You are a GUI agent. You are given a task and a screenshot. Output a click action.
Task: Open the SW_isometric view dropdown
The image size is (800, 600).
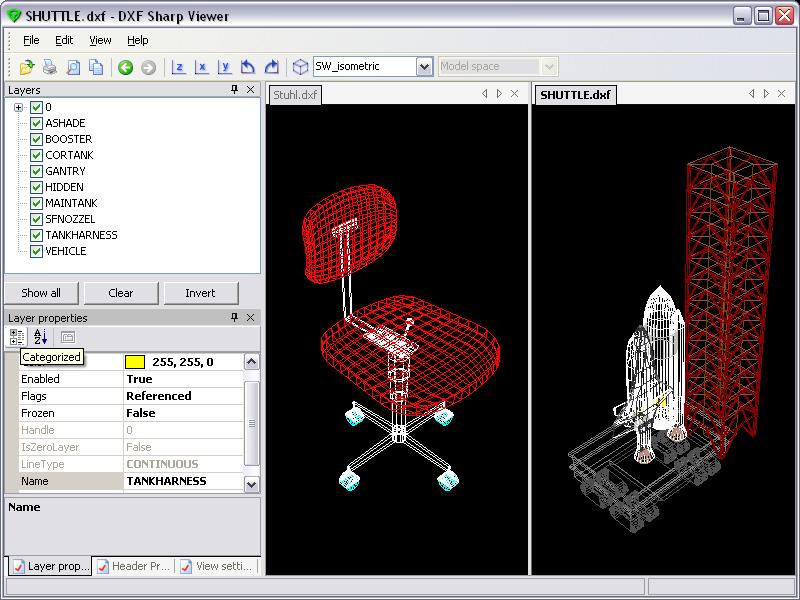pos(423,67)
